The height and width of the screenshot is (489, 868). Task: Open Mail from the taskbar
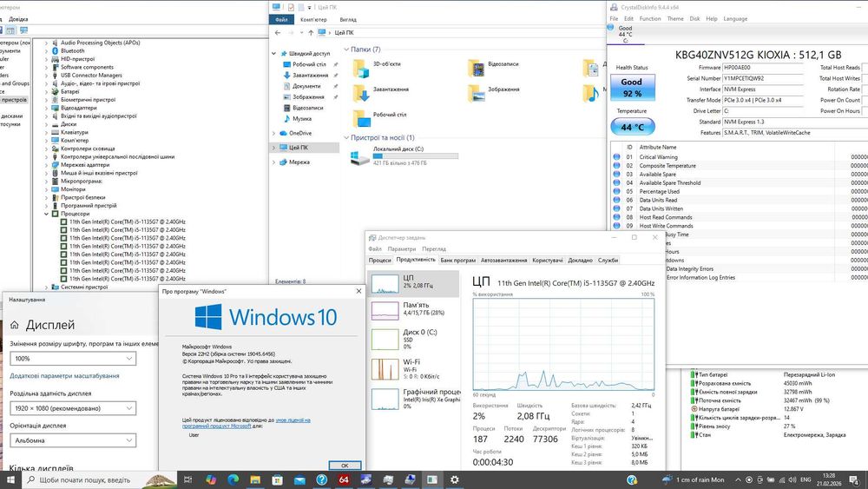[x=299, y=479]
